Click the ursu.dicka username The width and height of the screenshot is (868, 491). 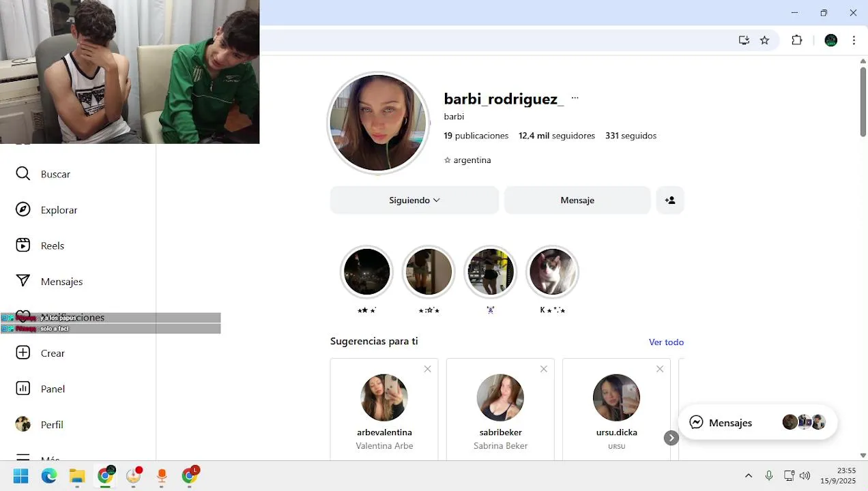(x=616, y=432)
